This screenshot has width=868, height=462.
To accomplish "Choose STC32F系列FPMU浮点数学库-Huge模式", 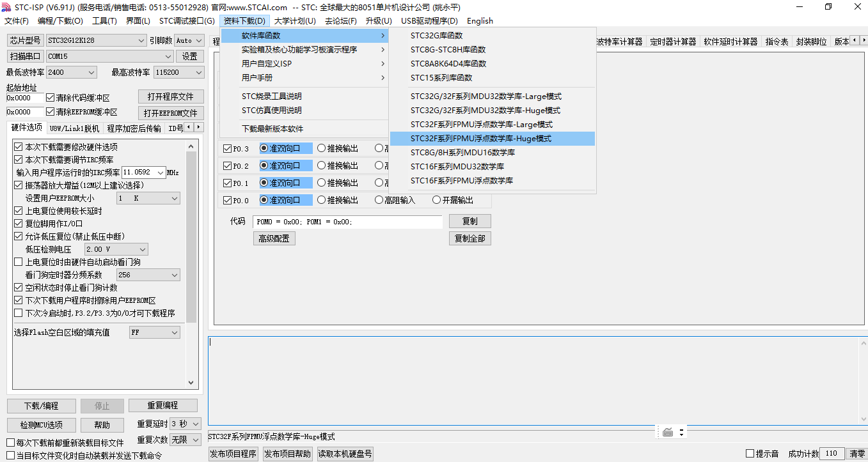I will [x=493, y=139].
